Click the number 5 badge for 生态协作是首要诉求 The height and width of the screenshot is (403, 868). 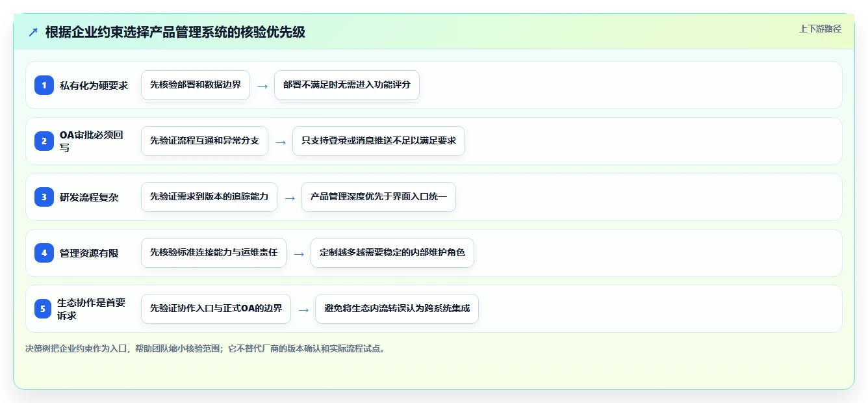[43, 309]
